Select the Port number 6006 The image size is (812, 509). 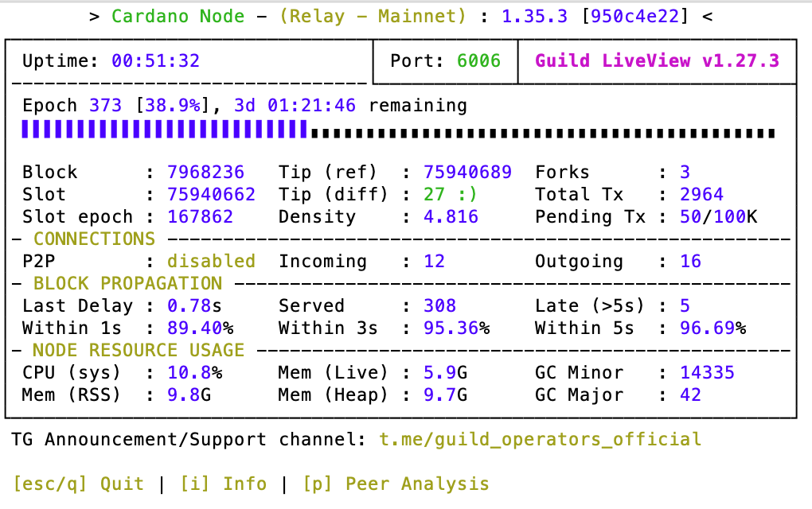pos(478,61)
